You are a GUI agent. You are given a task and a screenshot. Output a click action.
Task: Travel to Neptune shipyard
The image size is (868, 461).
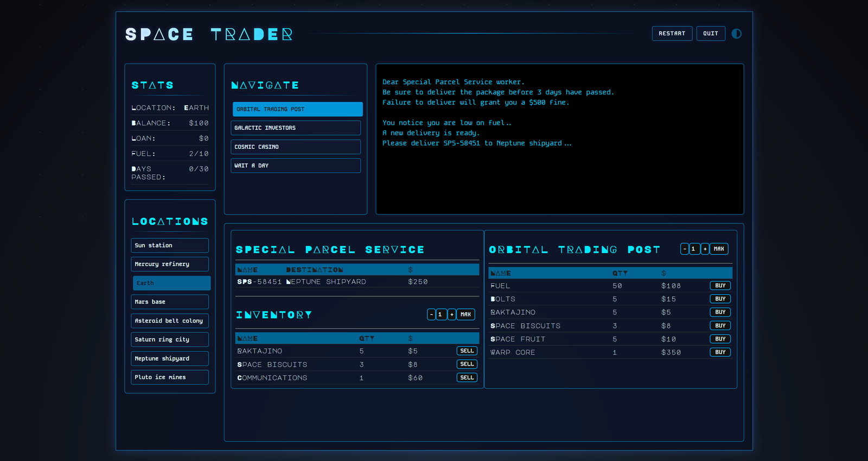[170, 358]
